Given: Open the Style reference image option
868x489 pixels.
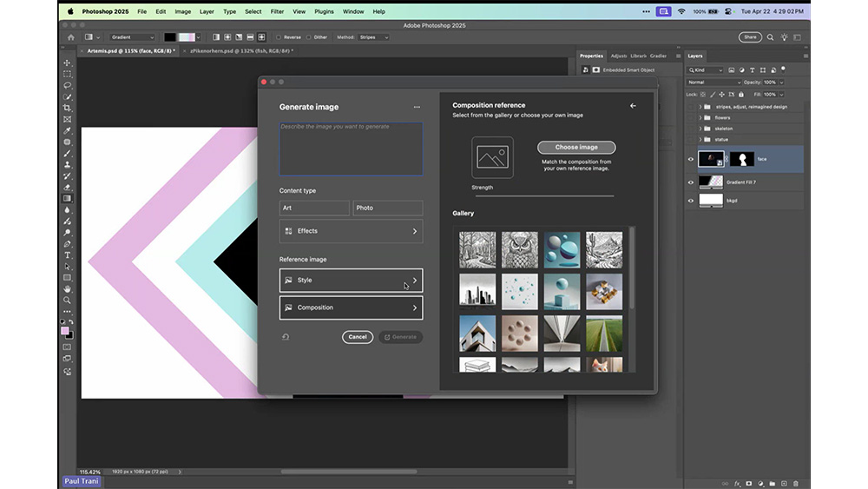Looking at the screenshot, I should pyautogui.click(x=351, y=281).
